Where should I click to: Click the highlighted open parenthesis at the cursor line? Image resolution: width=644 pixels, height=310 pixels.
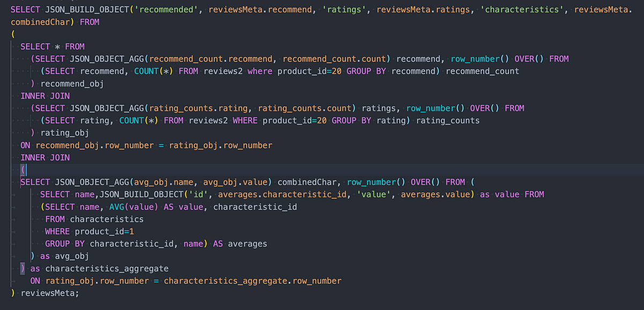point(23,170)
